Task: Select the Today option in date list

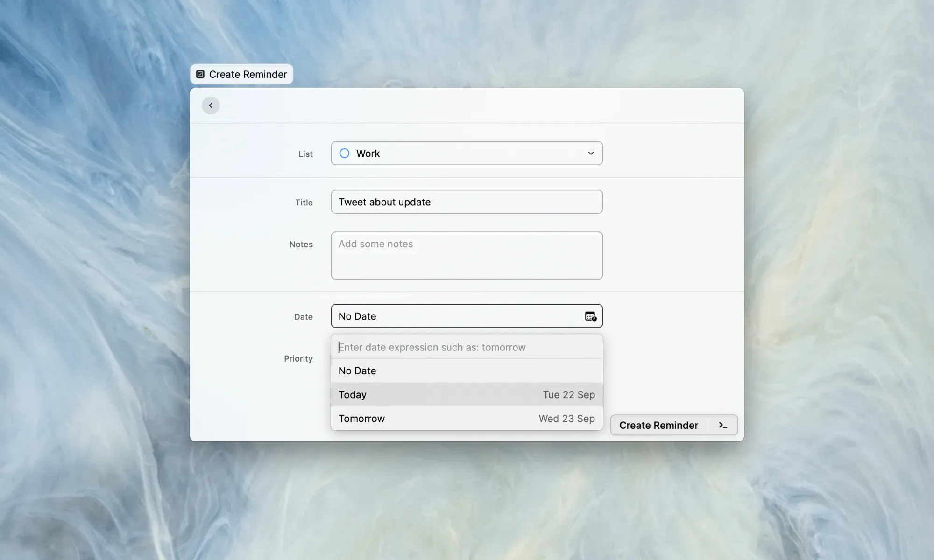Action: (466, 395)
